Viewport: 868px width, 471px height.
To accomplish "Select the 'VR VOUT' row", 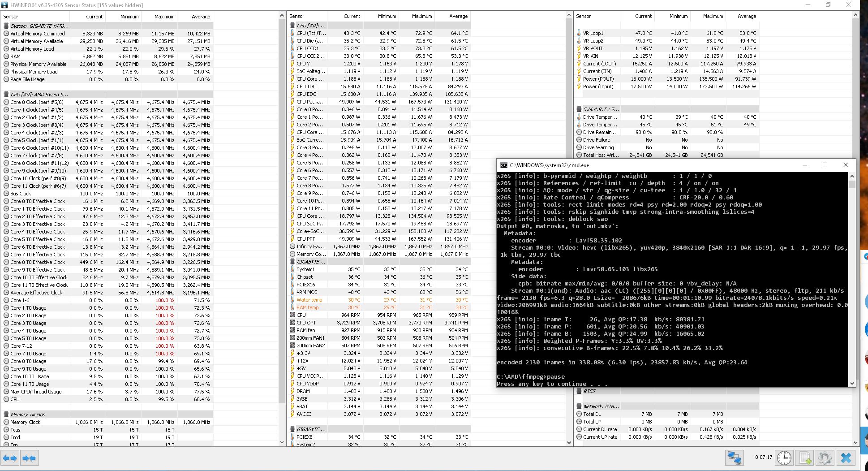I will tap(667, 48).
